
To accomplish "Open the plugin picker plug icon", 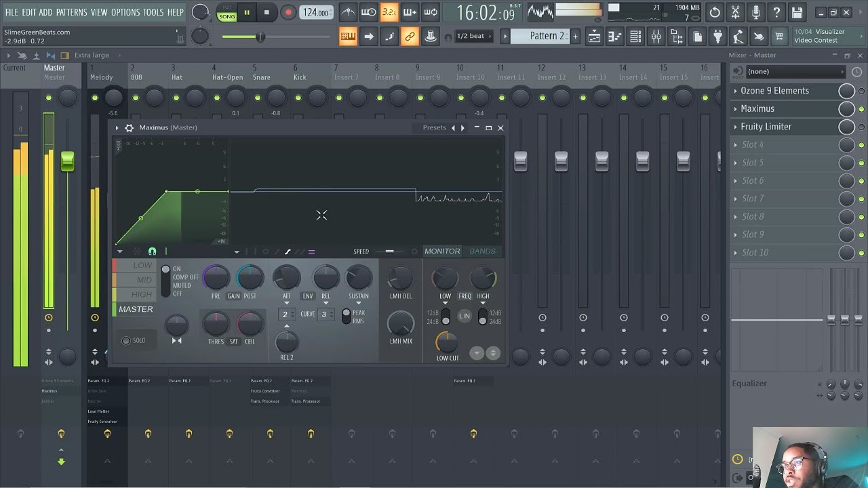I will [x=718, y=37].
